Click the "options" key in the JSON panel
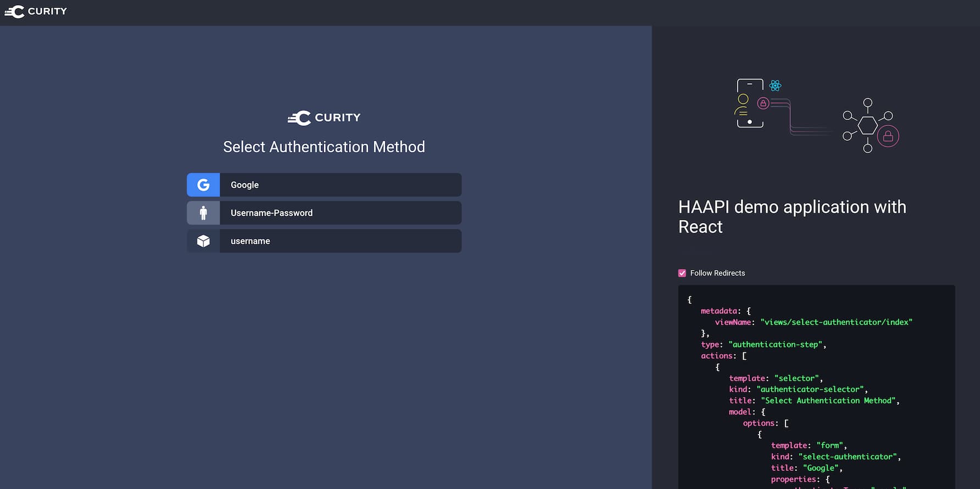This screenshot has height=489, width=980. point(759,424)
